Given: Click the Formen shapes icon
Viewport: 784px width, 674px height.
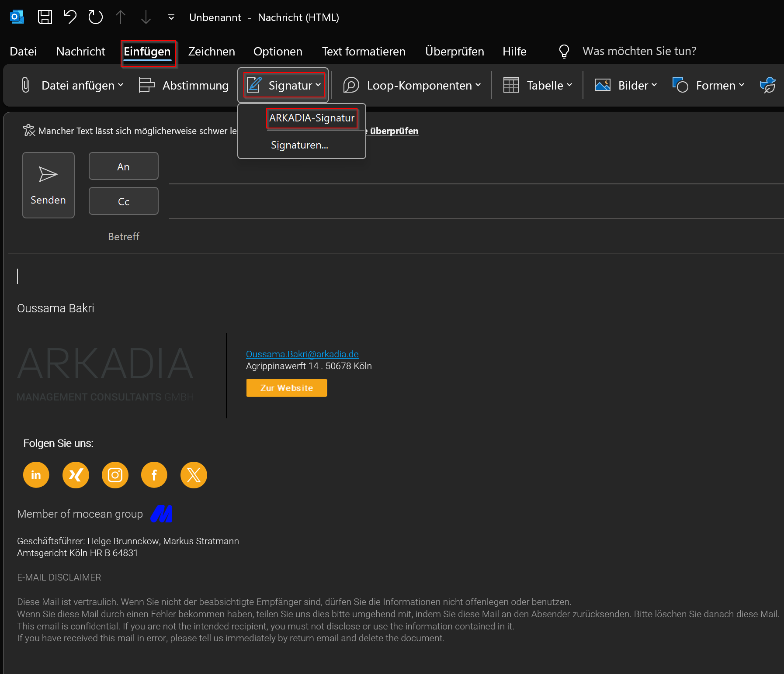Looking at the screenshot, I should click(x=680, y=85).
